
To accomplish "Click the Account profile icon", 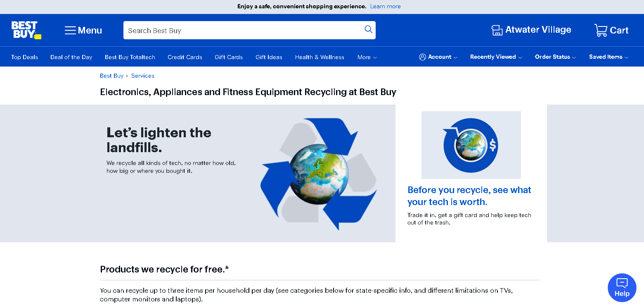I will pyautogui.click(x=422, y=57).
